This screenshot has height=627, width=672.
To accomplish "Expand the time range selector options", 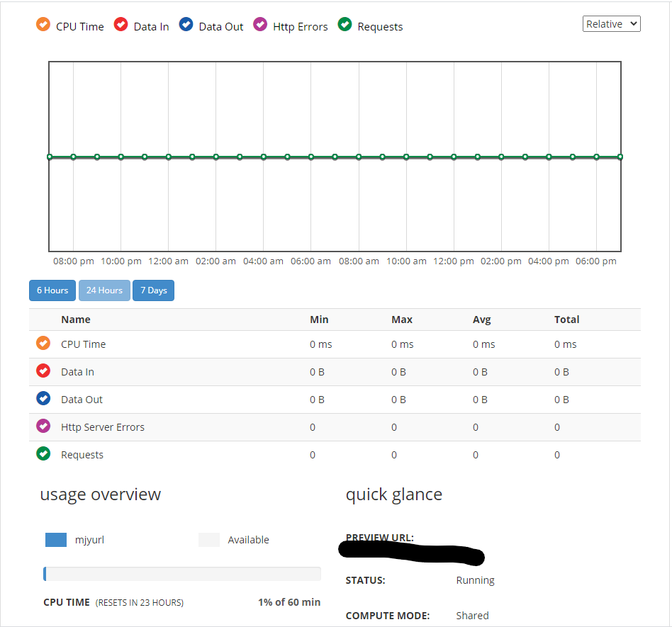I will [611, 23].
